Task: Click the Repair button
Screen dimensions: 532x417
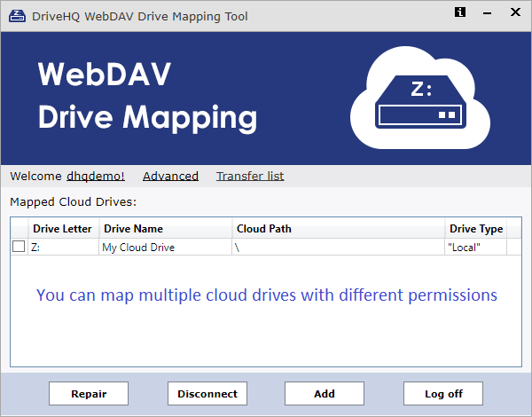Action: 89,394
